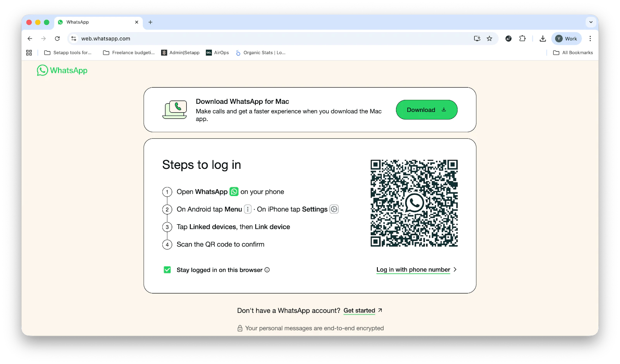Click Log in with phone number link
The width and height of the screenshot is (620, 364).
coord(413,270)
